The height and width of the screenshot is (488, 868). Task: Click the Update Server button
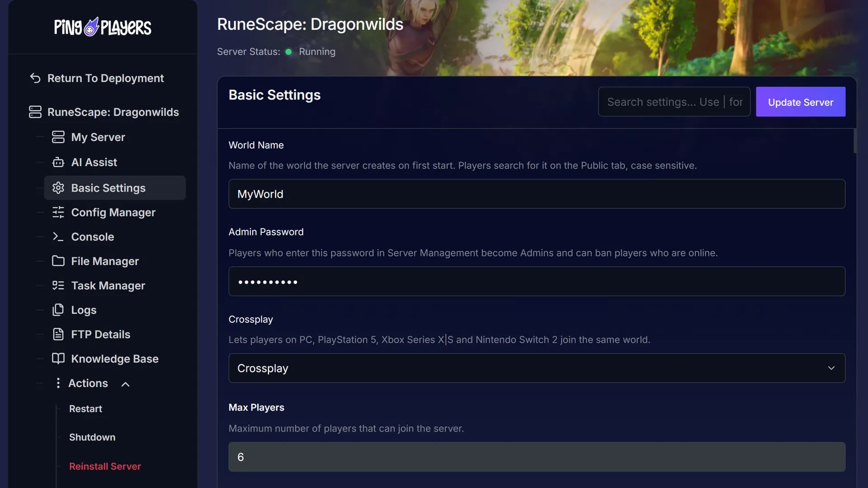801,102
